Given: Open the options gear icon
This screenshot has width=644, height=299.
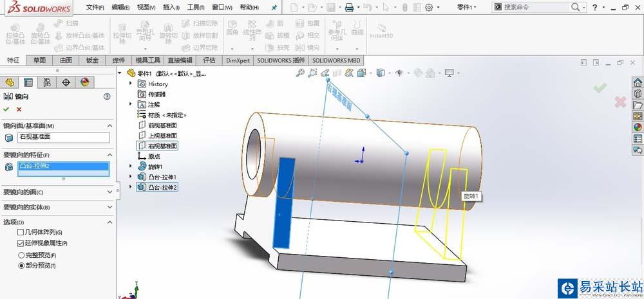Looking at the screenshot, I should click(429, 8).
